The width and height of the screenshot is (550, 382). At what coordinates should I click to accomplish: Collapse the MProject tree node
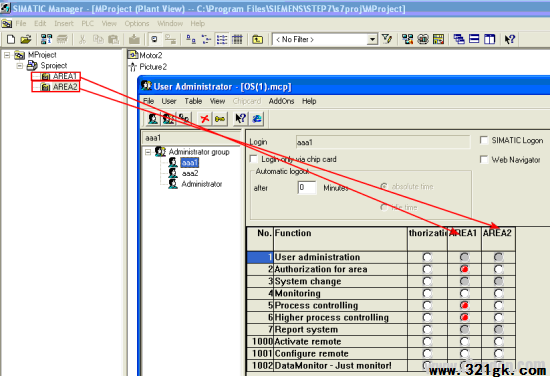pos(7,55)
